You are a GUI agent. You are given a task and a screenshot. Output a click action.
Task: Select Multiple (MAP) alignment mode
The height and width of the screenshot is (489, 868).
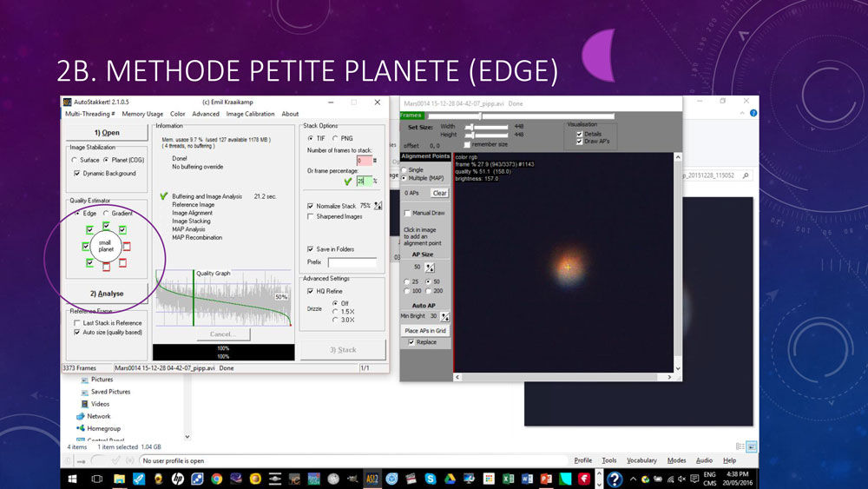pos(404,178)
